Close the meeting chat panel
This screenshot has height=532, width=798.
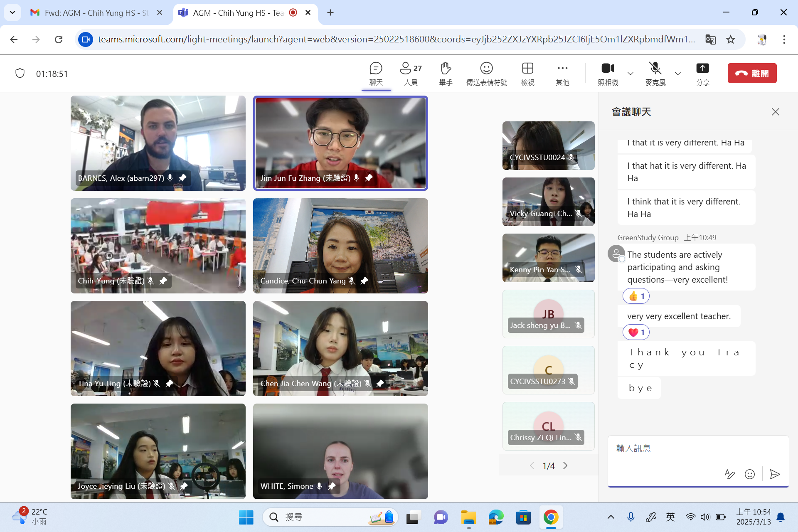click(775, 112)
